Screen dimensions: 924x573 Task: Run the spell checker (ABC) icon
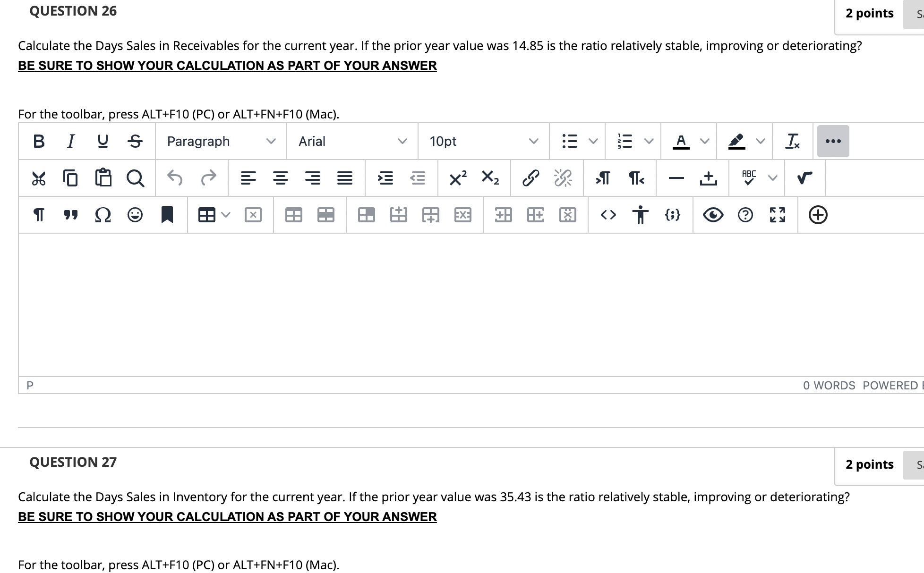(748, 178)
